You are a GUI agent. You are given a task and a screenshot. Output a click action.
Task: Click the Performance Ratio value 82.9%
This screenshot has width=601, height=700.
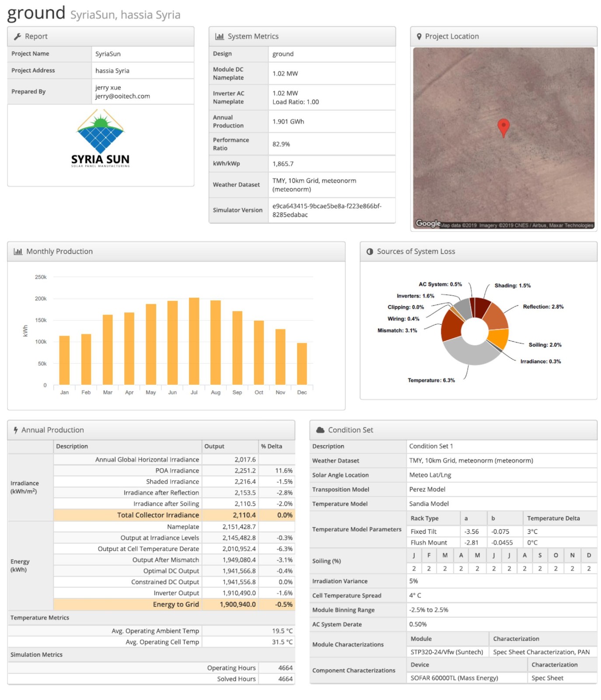[x=281, y=144]
